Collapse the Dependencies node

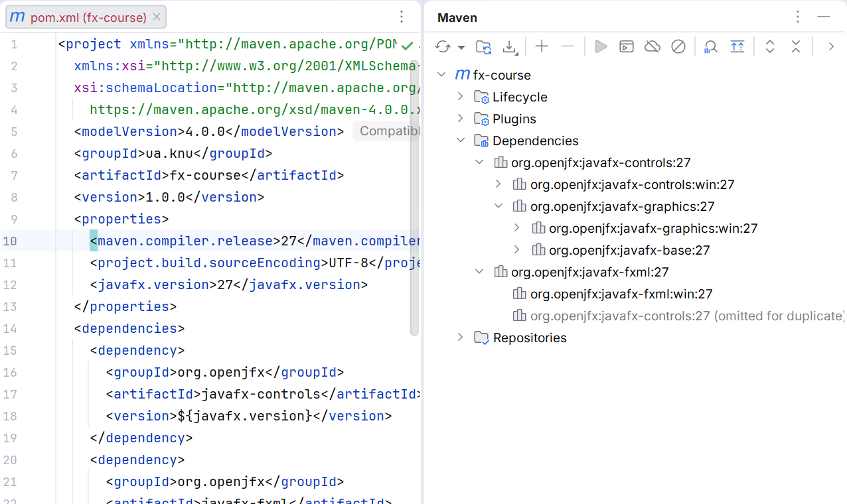461,141
